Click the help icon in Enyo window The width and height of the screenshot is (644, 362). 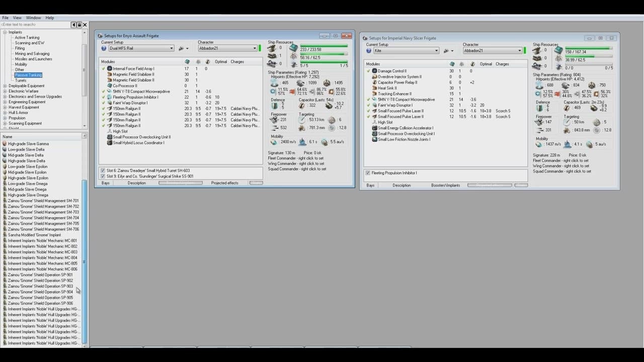(104, 48)
